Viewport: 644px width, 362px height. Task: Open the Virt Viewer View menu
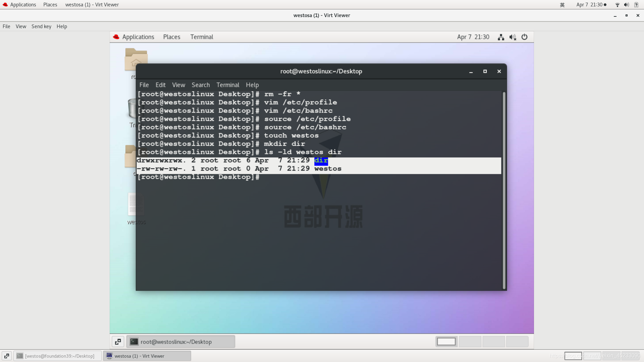21,26
